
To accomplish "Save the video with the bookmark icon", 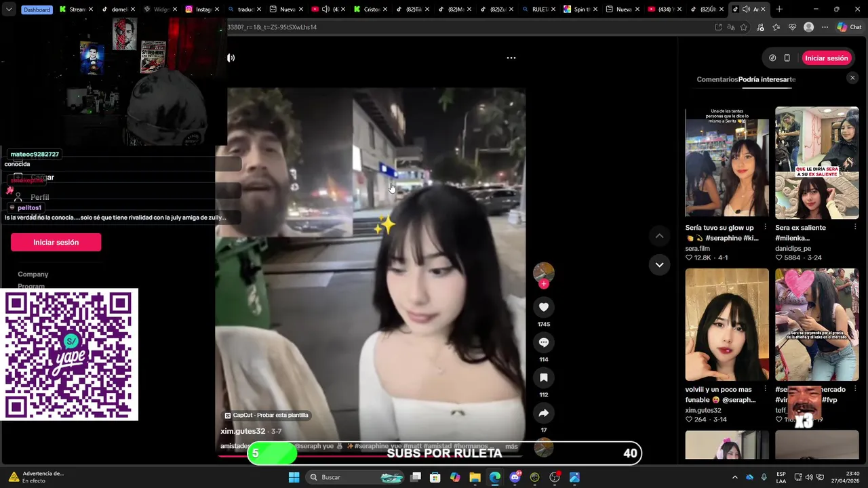I will click(x=543, y=378).
